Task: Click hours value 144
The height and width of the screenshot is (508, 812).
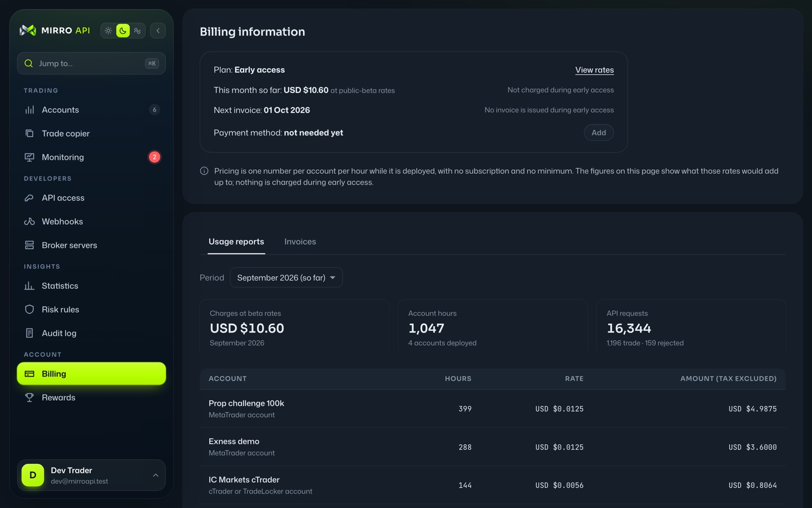Action: [x=465, y=485]
